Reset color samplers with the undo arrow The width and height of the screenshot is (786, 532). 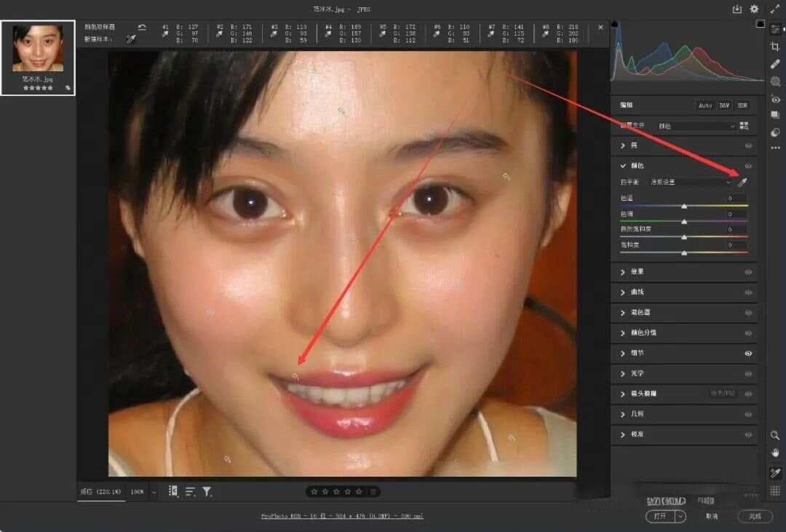142,27
